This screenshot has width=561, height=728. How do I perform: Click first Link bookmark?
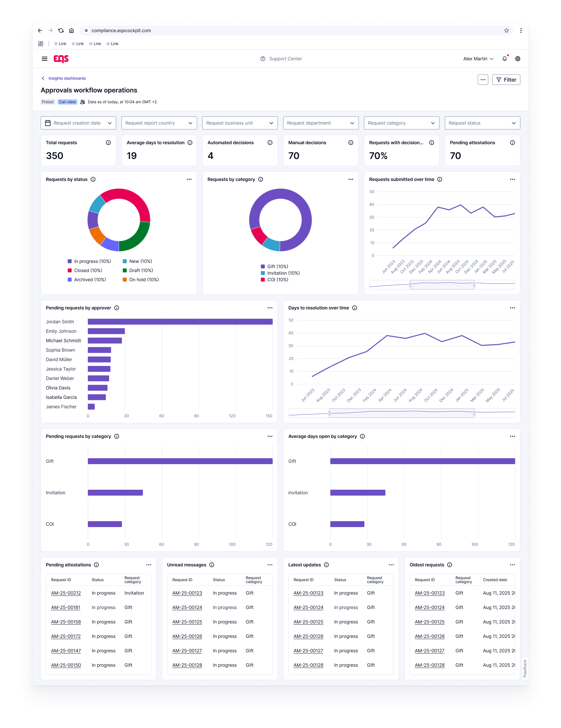60,44
